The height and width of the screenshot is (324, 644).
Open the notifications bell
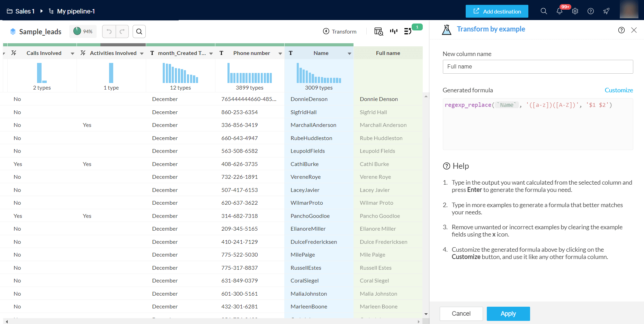click(560, 11)
